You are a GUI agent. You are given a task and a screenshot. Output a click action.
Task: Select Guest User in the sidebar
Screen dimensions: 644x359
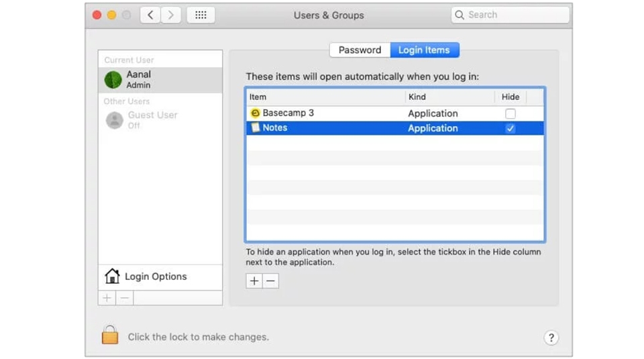pyautogui.click(x=160, y=120)
